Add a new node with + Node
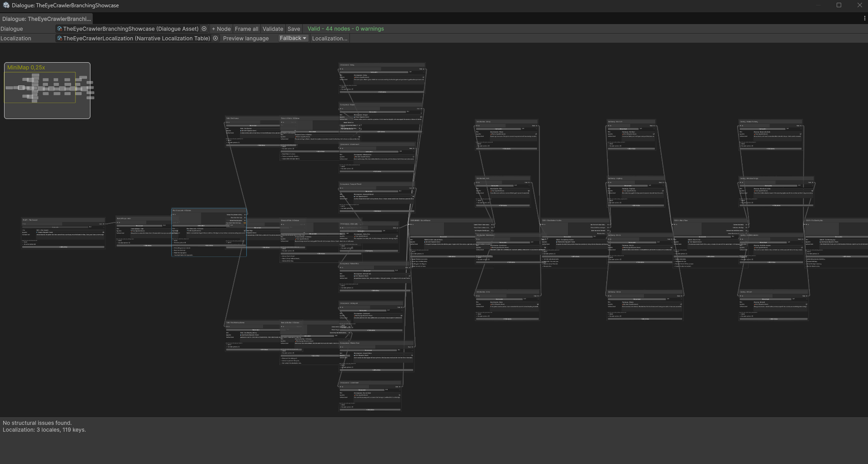The width and height of the screenshot is (868, 464). coord(221,29)
